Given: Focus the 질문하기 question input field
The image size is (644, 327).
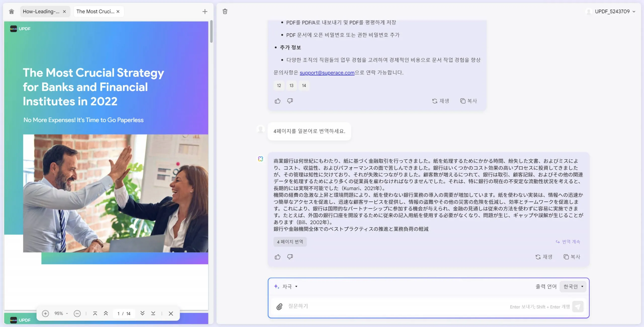Looking at the screenshot, I should pyautogui.click(x=397, y=306).
